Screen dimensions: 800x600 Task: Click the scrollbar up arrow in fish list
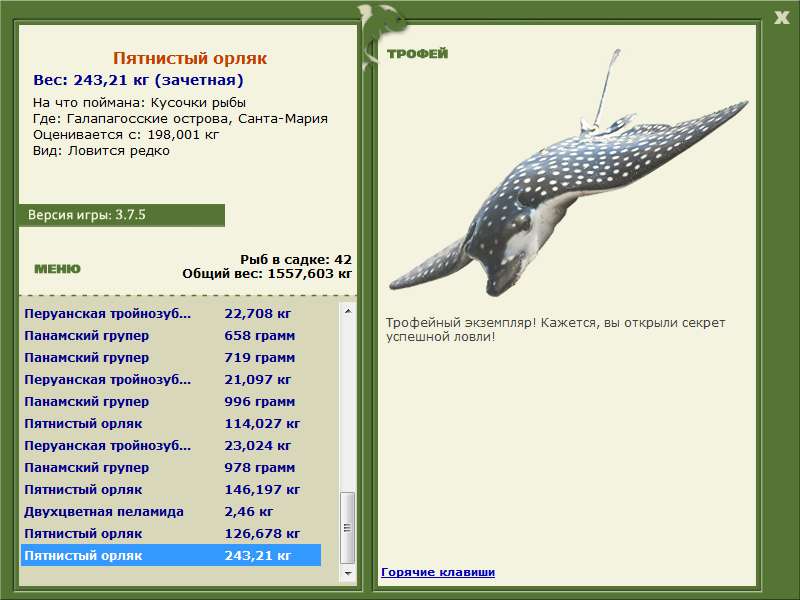(347, 311)
